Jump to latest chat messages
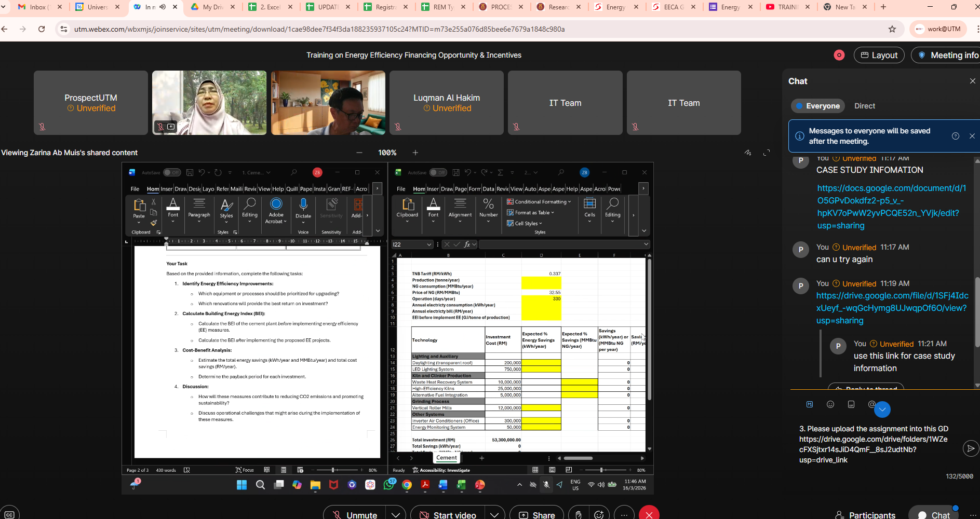The image size is (980, 519). 882,409
